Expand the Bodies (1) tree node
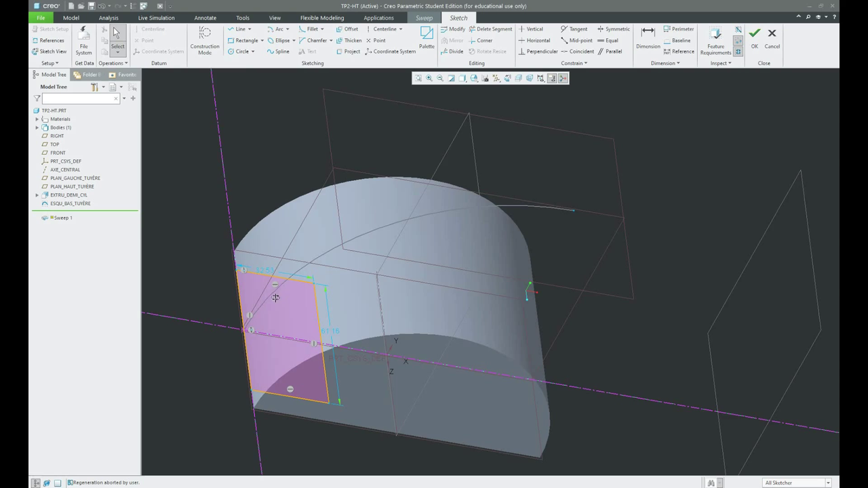 point(37,127)
